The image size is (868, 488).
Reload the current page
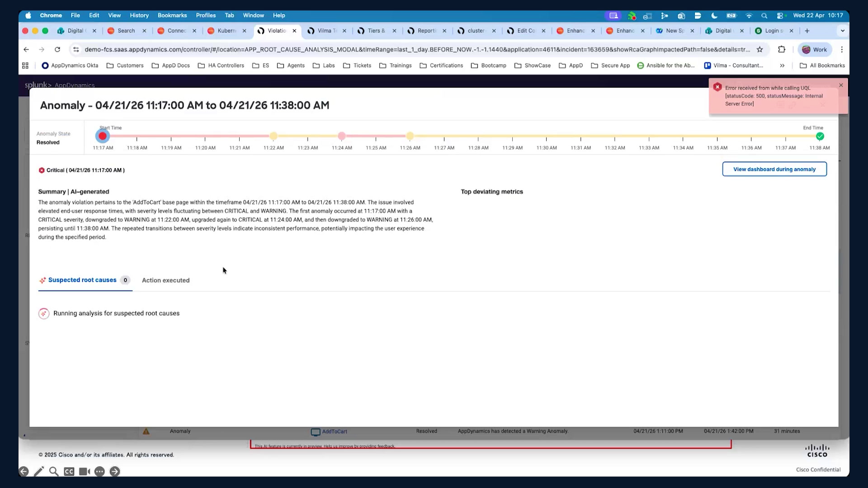(57, 49)
